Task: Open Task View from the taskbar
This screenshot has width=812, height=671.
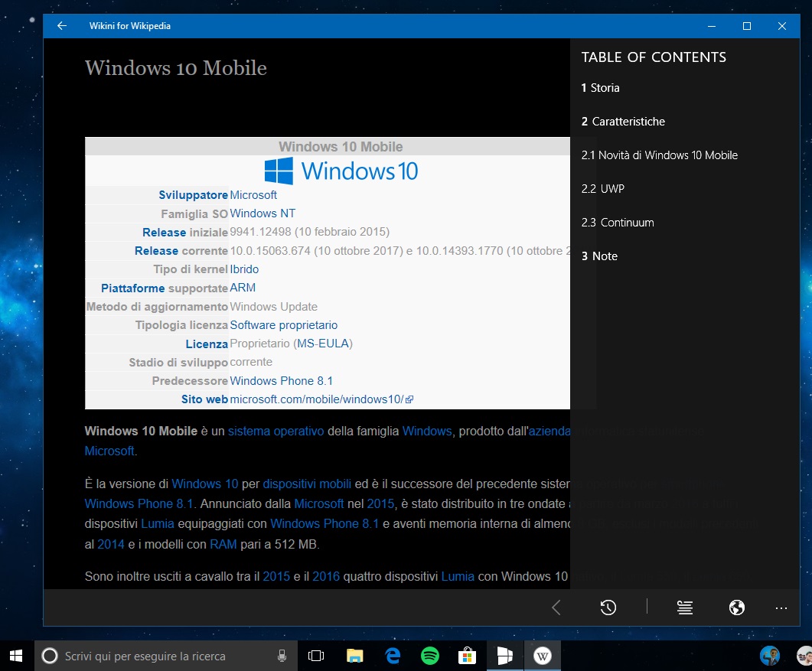Action: [316, 656]
